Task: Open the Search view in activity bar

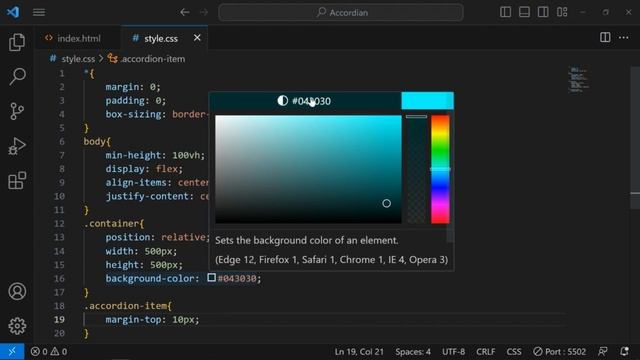Action: [17, 76]
